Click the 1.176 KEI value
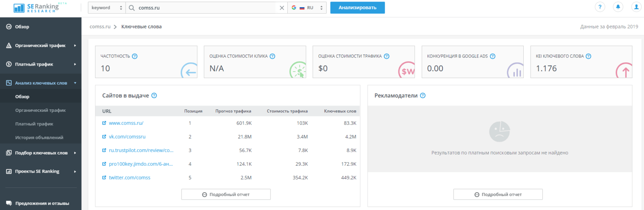This screenshot has width=644, height=210. [x=546, y=68]
